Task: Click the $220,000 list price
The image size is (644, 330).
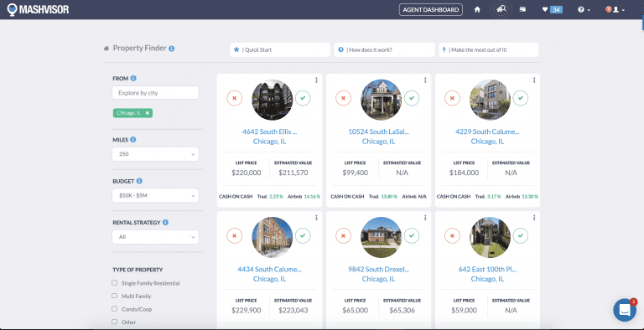Action: (x=246, y=173)
